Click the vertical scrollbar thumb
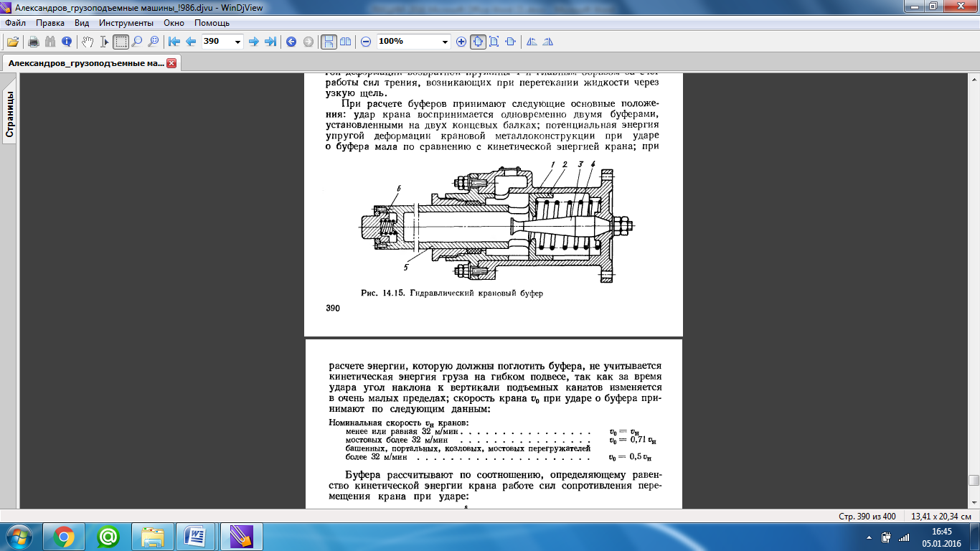The height and width of the screenshot is (551, 980). pos(974,480)
